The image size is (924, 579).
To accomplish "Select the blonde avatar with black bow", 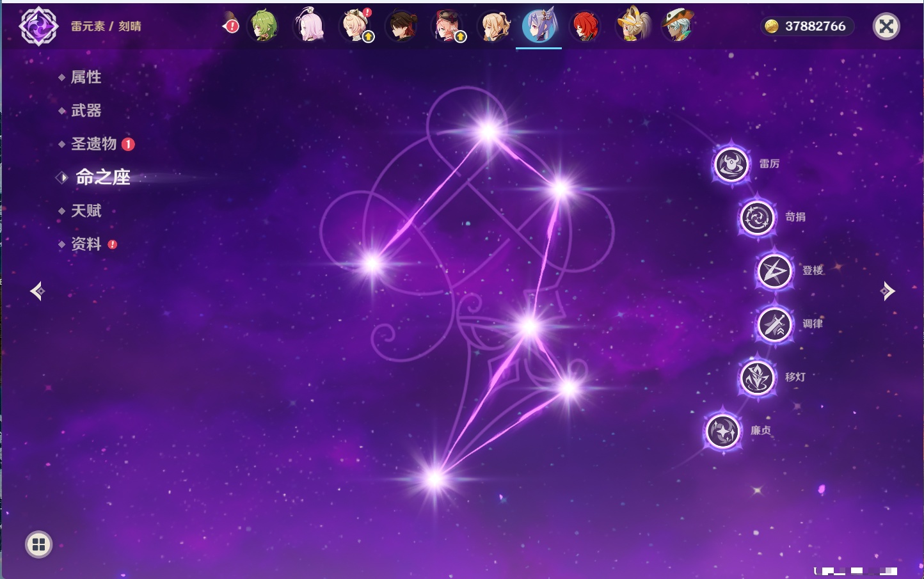I will pos(494,26).
